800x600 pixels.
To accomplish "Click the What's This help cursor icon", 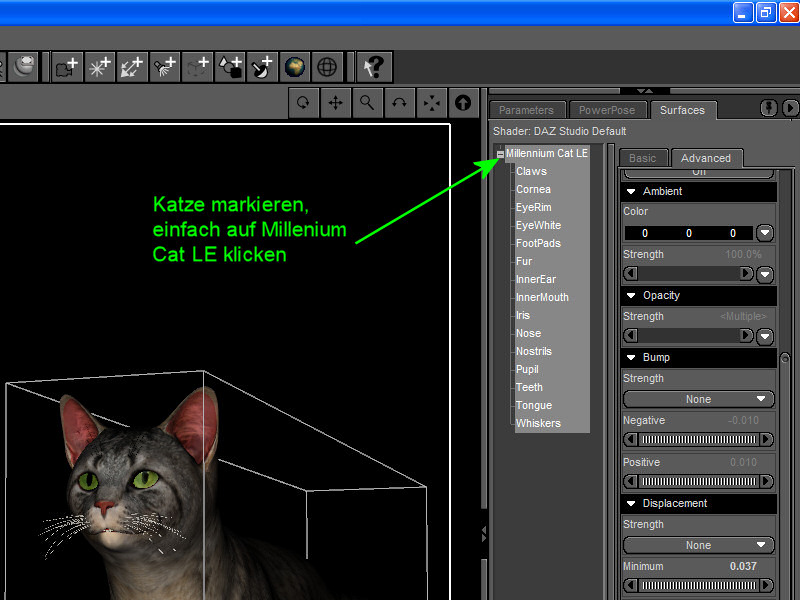I will [x=374, y=67].
